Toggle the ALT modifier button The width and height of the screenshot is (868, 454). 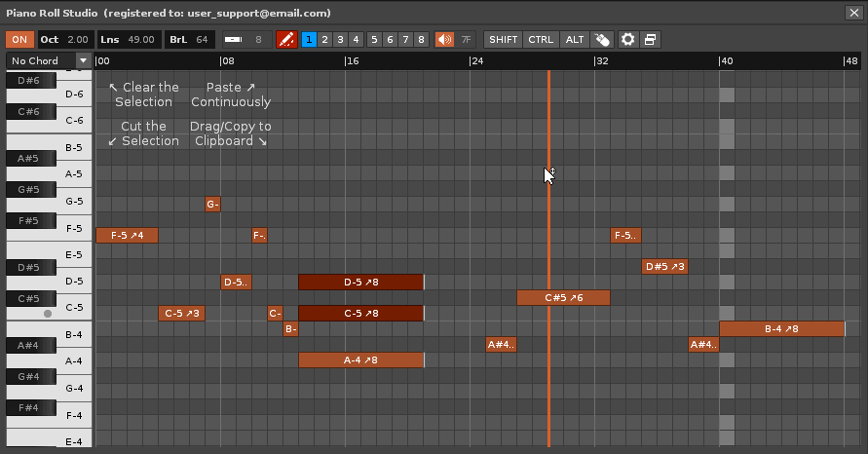575,39
